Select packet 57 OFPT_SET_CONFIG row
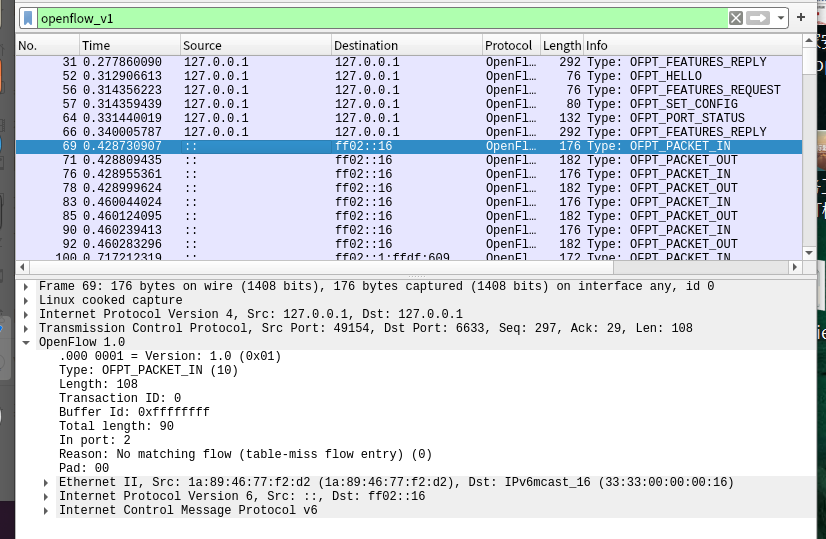826x539 pixels. [x=409, y=104]
